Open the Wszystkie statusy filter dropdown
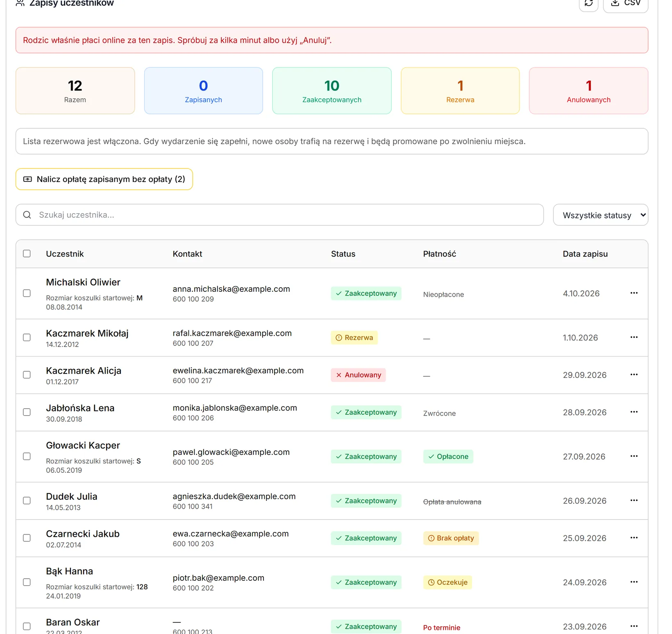672x634 pixels. click(x=600, y=215)
